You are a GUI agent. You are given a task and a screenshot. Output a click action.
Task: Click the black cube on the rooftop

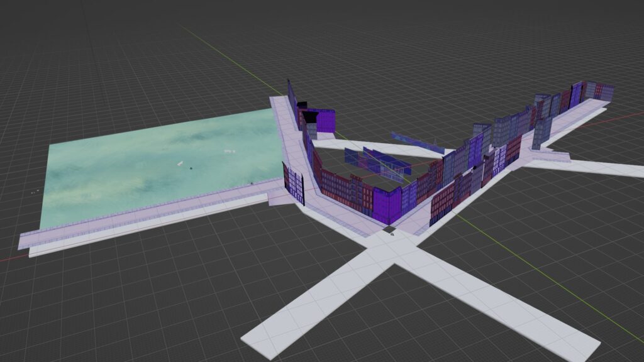(x=311, y=117)
